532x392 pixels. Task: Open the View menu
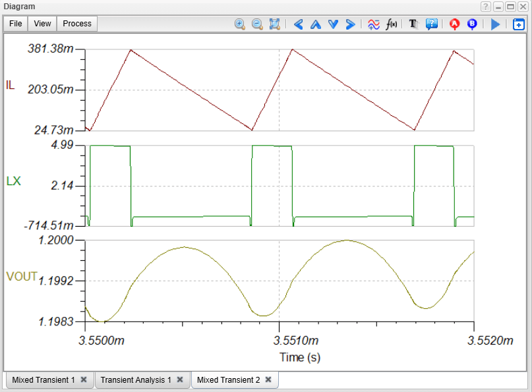click(x=43, y=24)
